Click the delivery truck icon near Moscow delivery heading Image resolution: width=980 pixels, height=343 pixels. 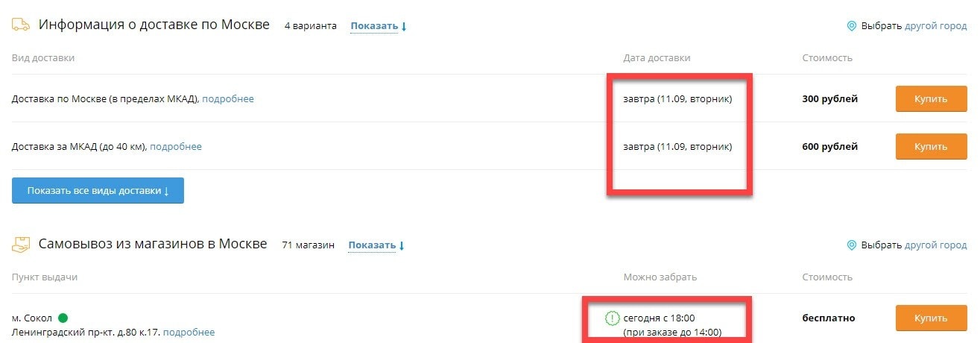pyautogui.click(x=21, y=25)
